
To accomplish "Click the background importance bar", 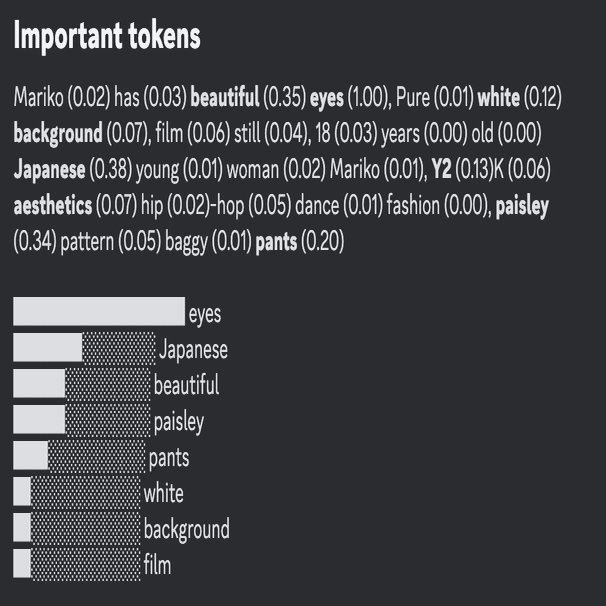I will 77,528.
